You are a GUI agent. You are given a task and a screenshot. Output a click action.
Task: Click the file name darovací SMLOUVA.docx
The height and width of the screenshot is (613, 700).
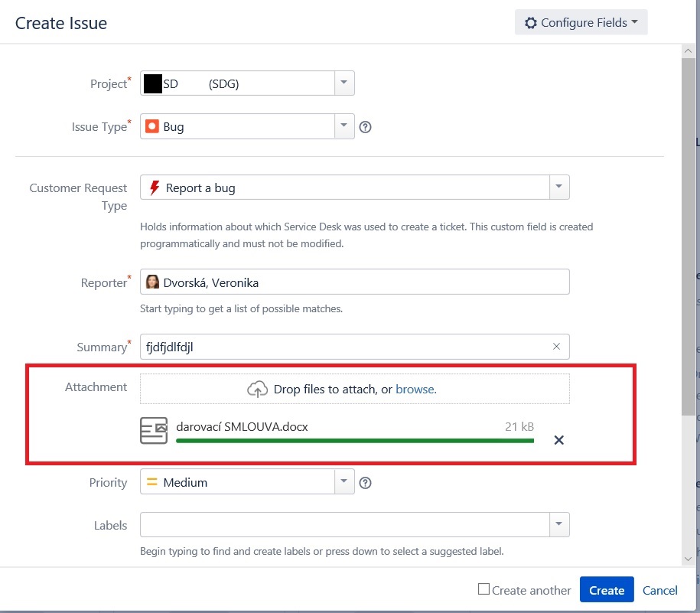click(x=242, y=427)
